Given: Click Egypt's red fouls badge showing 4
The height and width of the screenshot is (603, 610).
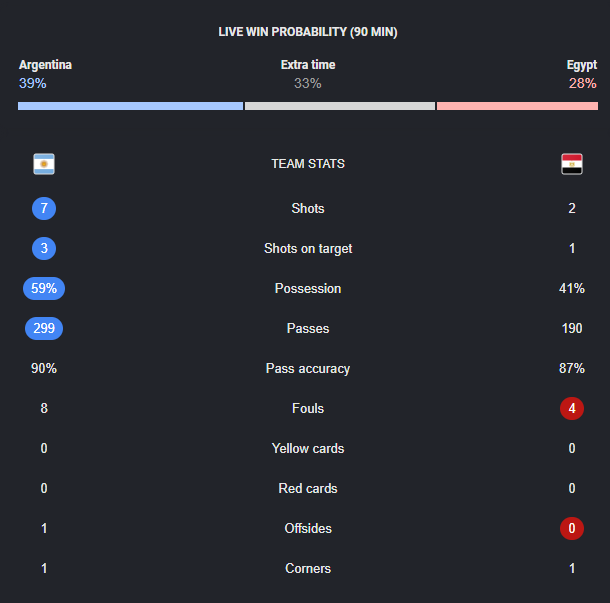Looking at the screenshot, I should coord(572,408).
